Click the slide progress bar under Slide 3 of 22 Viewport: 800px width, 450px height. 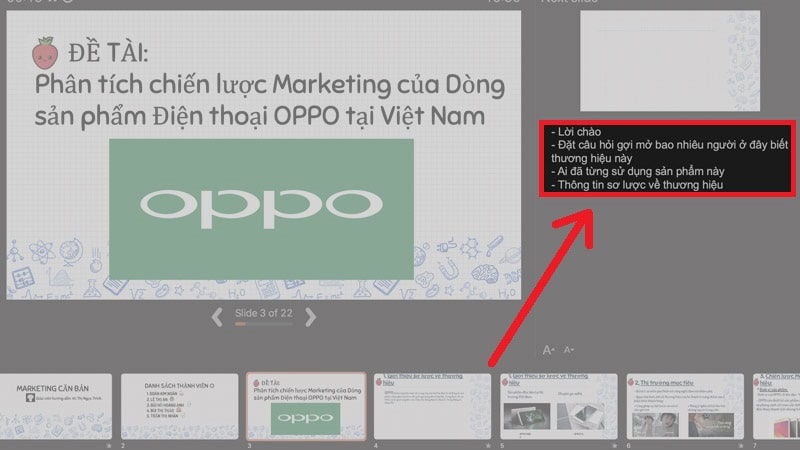click(264, 324)
